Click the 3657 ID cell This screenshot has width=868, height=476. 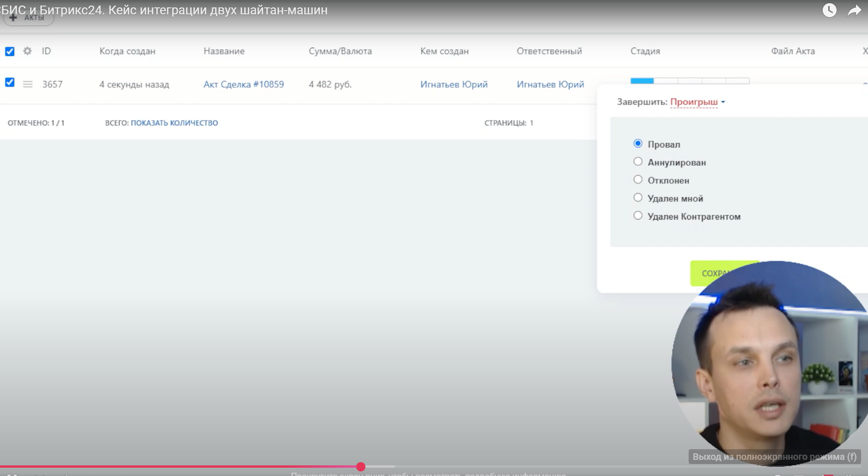[x=52, y=84]
